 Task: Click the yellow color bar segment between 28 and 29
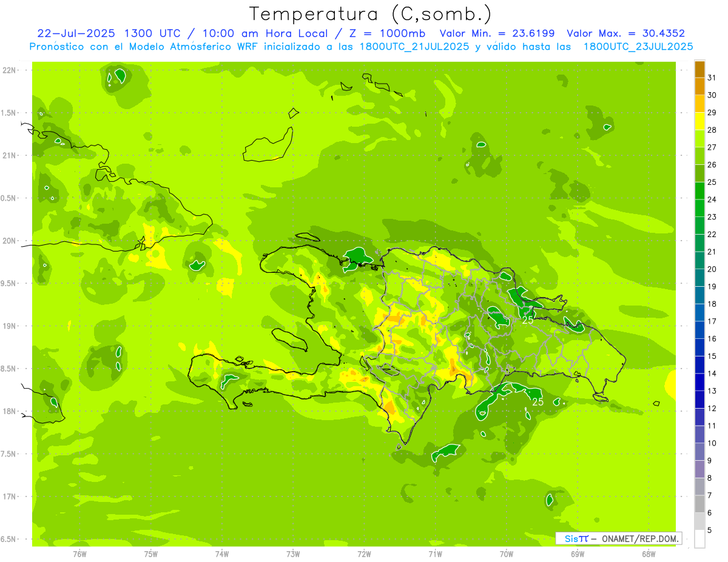point(699,121)
